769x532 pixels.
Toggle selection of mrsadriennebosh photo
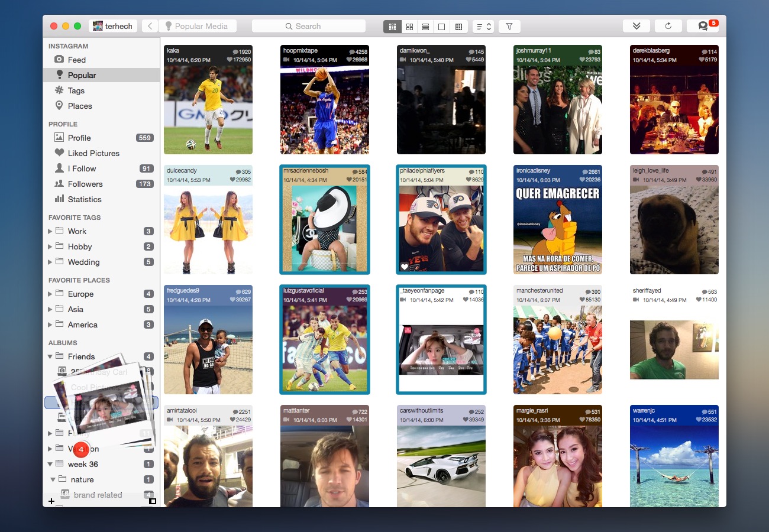325,220
